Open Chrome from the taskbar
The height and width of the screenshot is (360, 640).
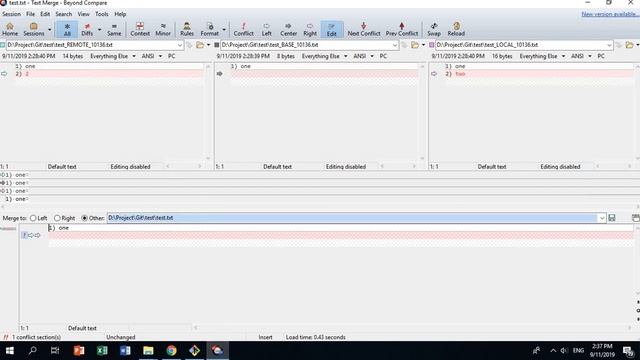point(171,351)
